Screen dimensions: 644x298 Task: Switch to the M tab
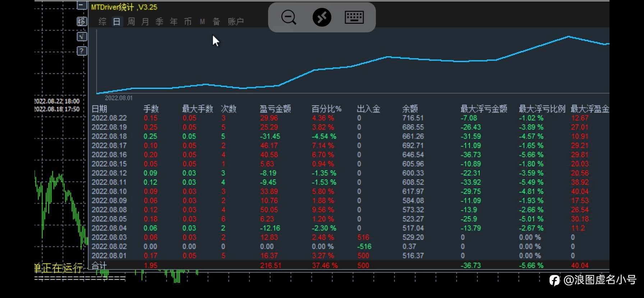(x=202, y=22)
